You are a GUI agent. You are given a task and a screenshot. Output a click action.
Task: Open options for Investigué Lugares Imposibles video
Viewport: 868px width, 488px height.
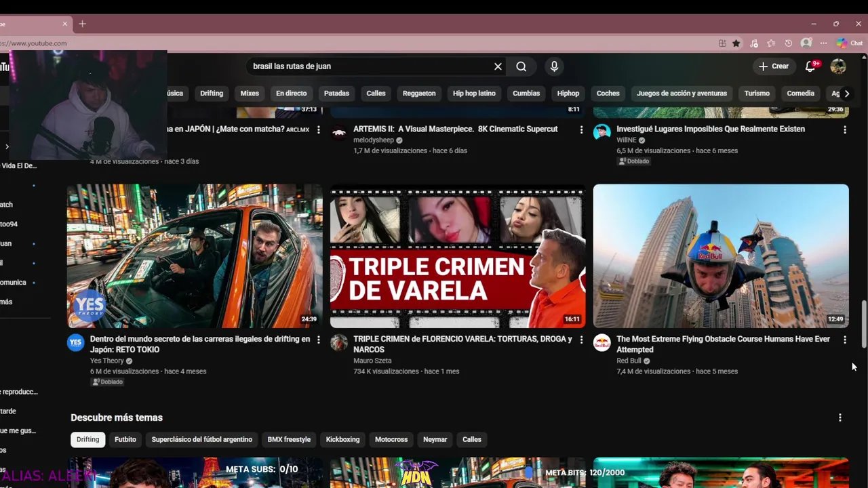tap(844, 129)
